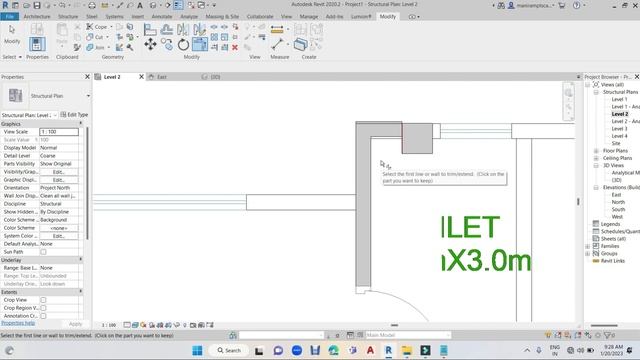Viewport: 640px width, 360px height.
Task: Open North elevation in Project Browser
Action: tap(618, 202)
